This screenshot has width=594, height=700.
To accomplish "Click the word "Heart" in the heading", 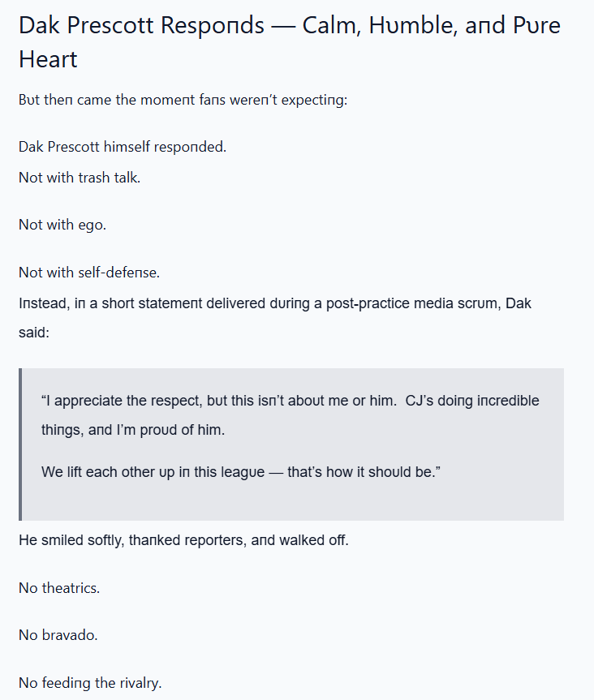I will pyautogui.click(x=48, y=59).
